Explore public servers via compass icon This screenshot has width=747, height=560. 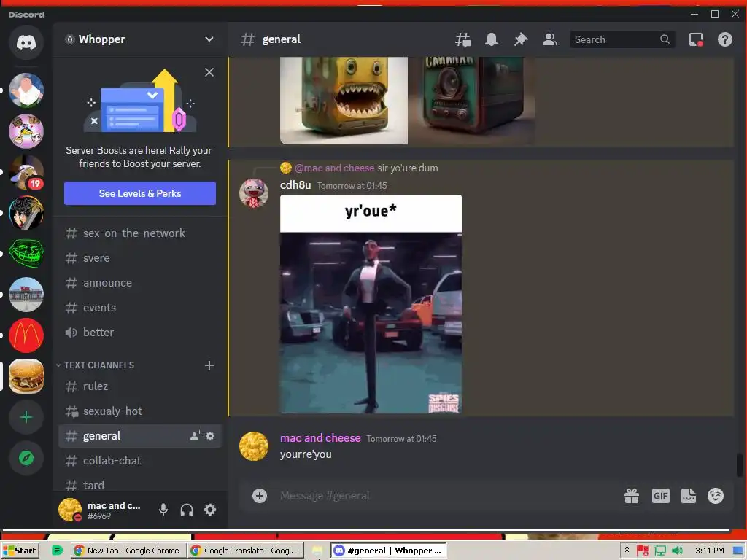pyautogui.click(x=26, y=458)
